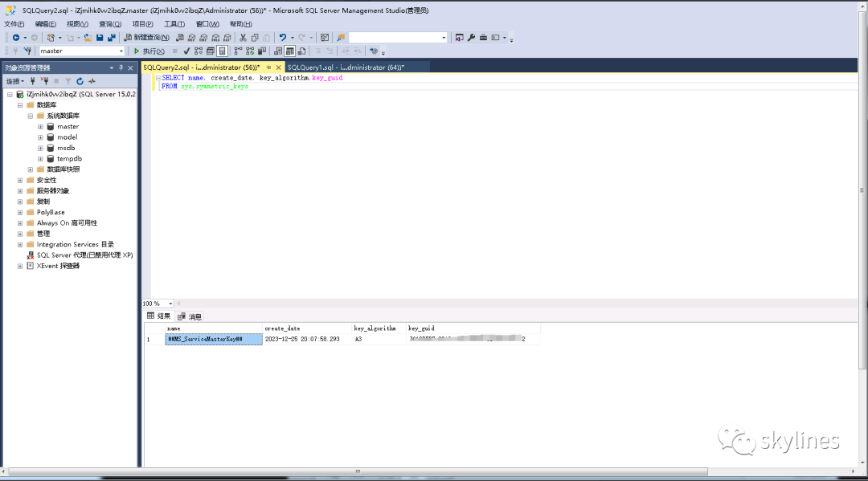Viewport: 868px width, 481px height.
Task: Toggle the Results to Grid option
Action: pyautogui.click(x=289, y=51)
